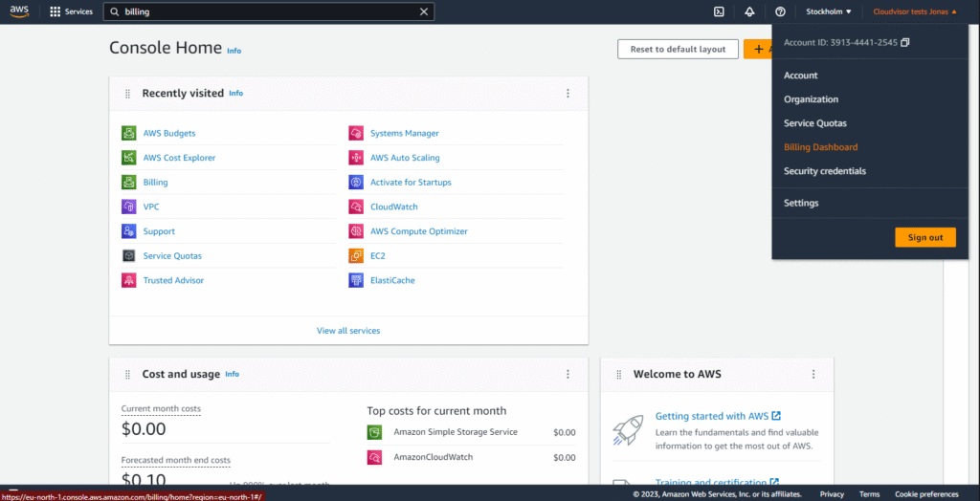Click the Sign out button

coord(925,237)
